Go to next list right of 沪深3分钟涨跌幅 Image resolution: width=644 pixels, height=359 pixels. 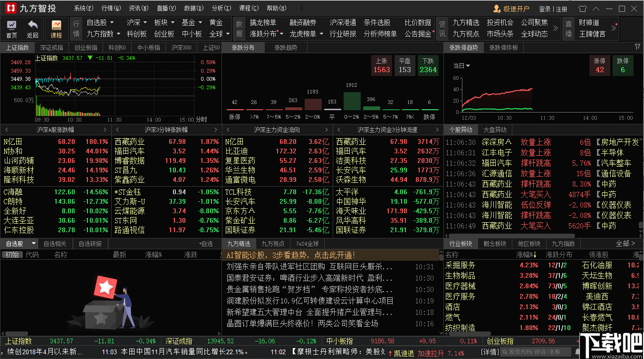tap(216, 130)
